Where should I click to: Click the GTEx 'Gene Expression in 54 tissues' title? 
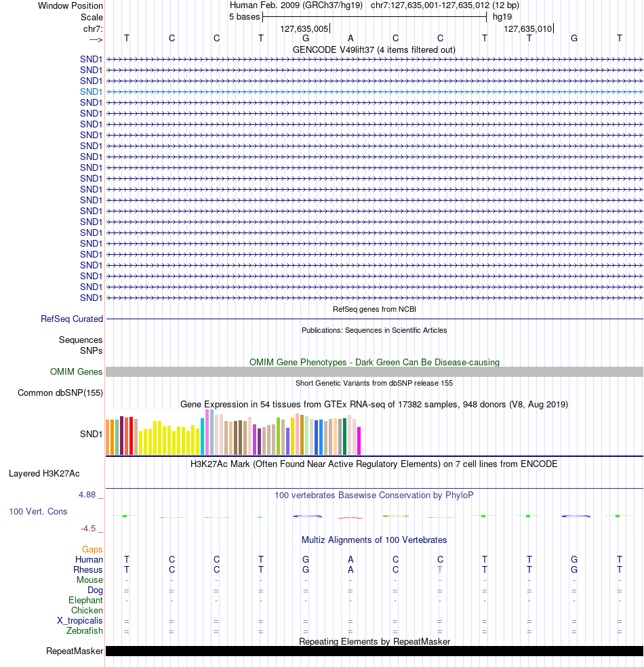point(374,404)
